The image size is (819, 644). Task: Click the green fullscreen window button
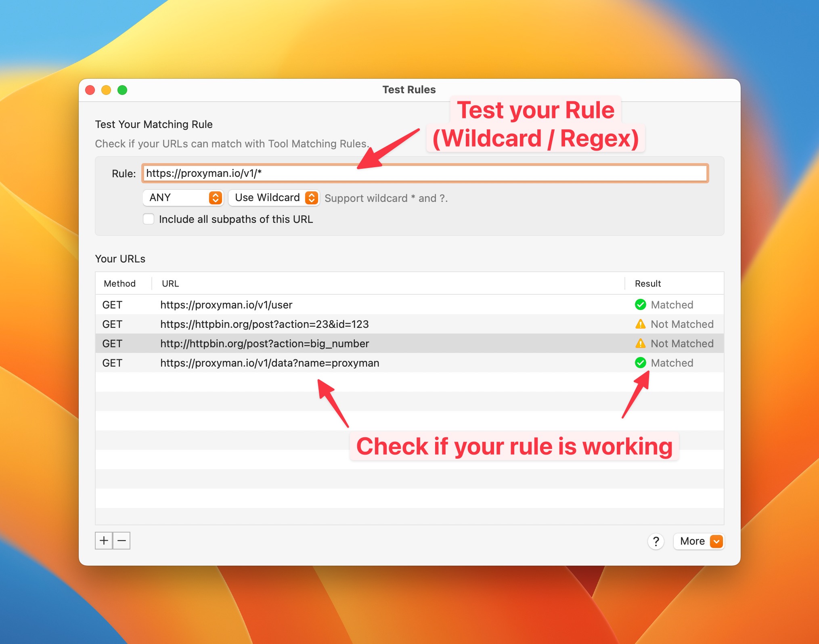[122, 90]
